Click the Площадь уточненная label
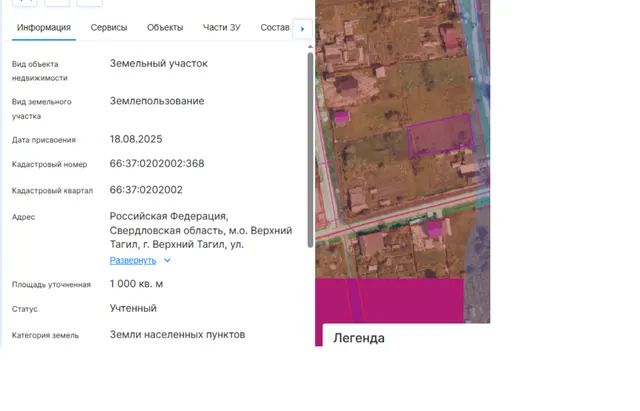 (x=51, y=284)
